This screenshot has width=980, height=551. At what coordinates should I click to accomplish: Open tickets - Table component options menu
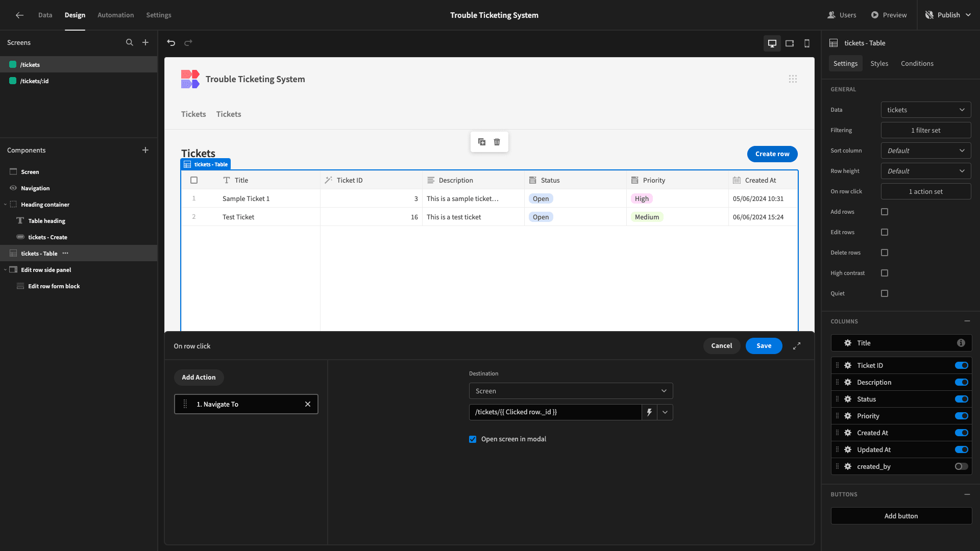point(65,254)
